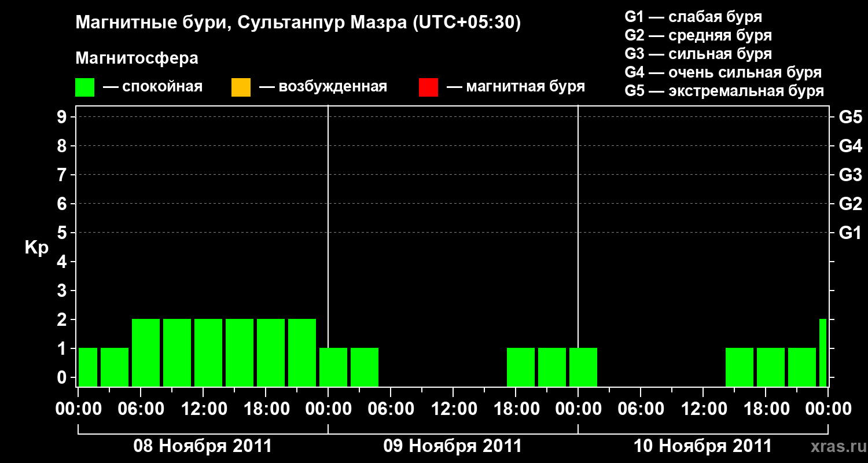
Task: Click the narrow Kp 2 bar ending 10 Ноября
Action: pyautogui.click(x=823, y=352)
